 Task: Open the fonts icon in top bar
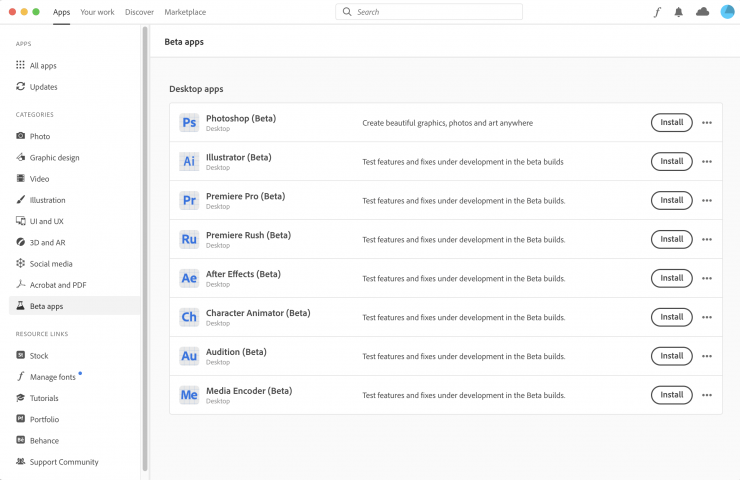pos(657,12)
